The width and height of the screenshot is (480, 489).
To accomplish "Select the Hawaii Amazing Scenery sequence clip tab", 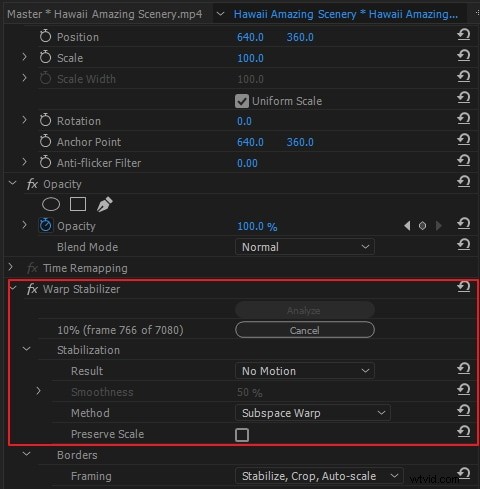I will 345,14.
